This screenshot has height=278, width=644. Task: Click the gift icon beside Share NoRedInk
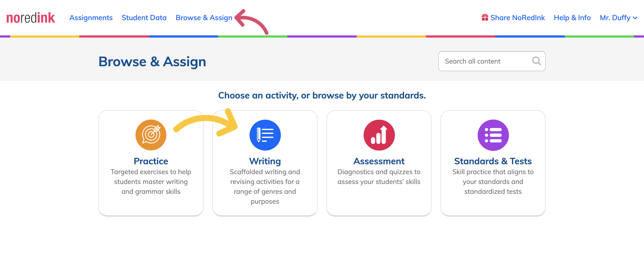pyautogui.click(x=485, y=17)
